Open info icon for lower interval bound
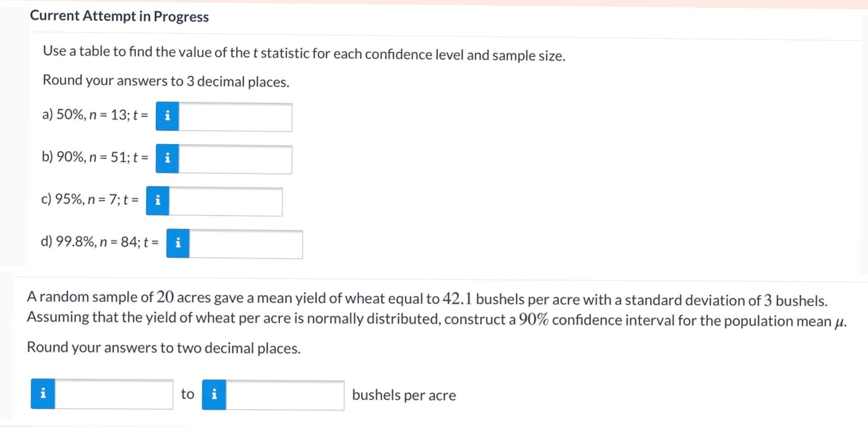Screen dimensions: 868x427 43,394
